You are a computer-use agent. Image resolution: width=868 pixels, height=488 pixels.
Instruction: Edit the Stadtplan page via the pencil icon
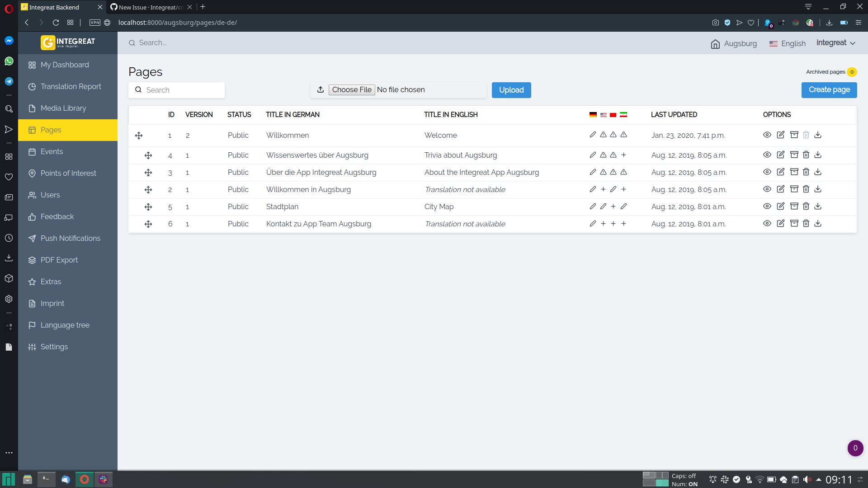(781, 206)
